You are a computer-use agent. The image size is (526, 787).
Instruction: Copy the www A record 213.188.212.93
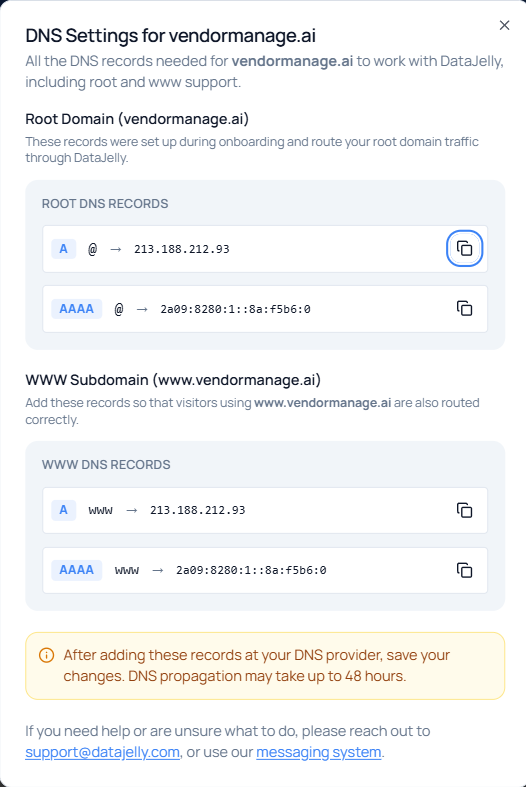pyautogui.click(x=464, y=510)
